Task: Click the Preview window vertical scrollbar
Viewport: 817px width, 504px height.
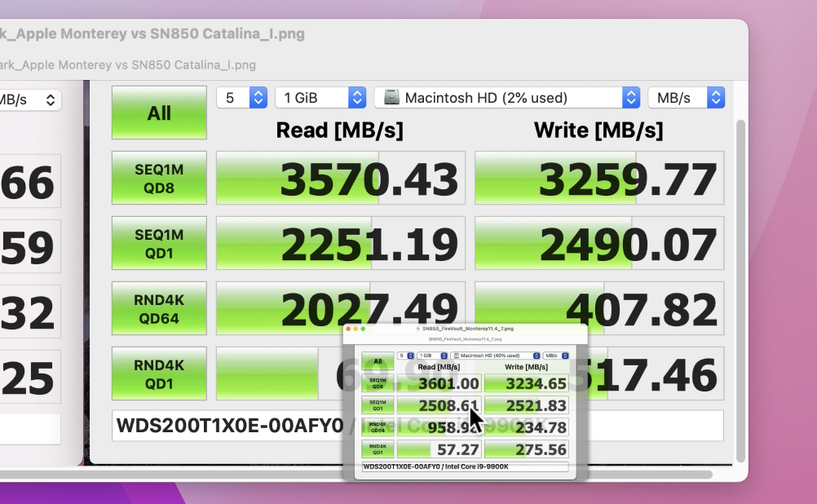Action: [x=740, y=291]
